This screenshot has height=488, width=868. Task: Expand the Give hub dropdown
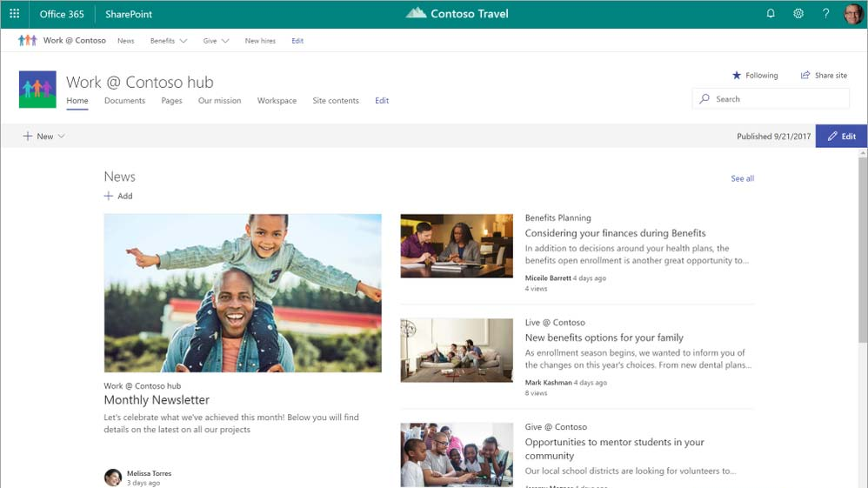224,41
